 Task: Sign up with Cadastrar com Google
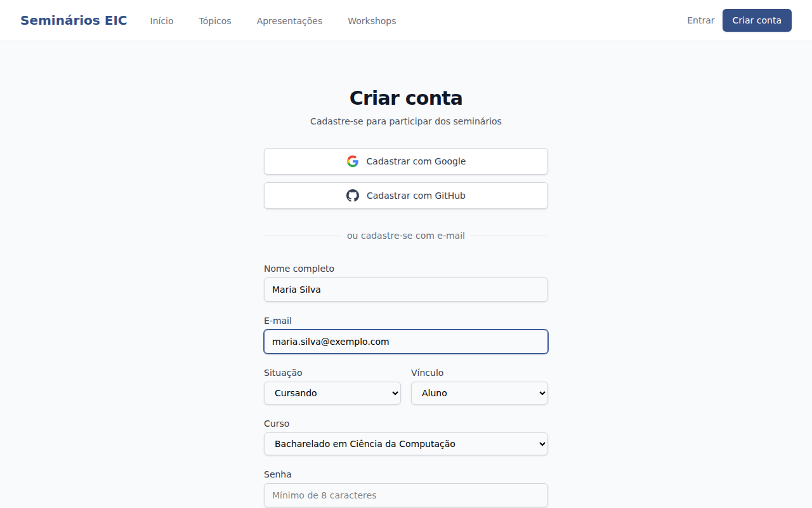406,161
